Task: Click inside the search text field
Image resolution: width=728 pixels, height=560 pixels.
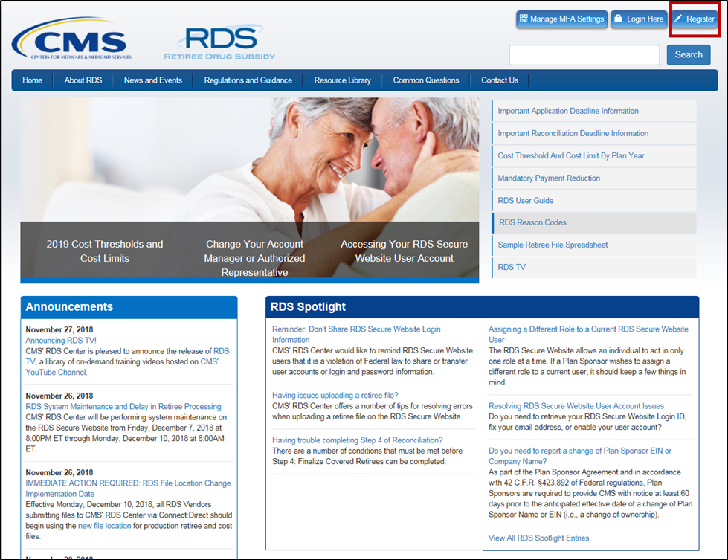Action: (x=584, y=54)
